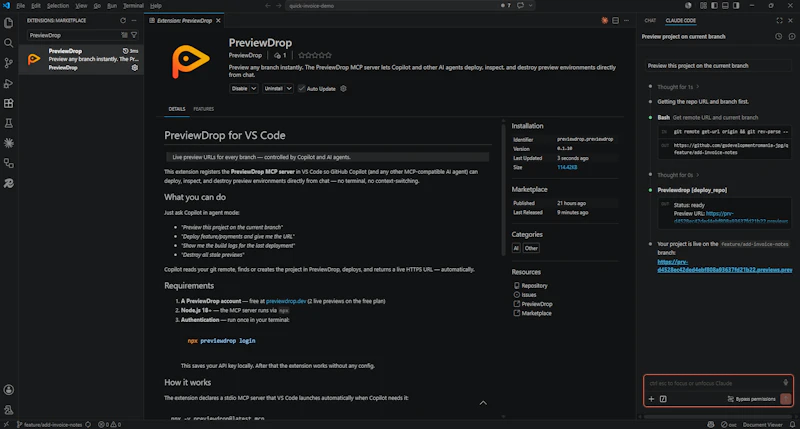Viewport: 800px width, 429px height.
Task: Close the Extension: PreviewDrop editor tab
Action: pyautogui.click(x=218, y=20)
